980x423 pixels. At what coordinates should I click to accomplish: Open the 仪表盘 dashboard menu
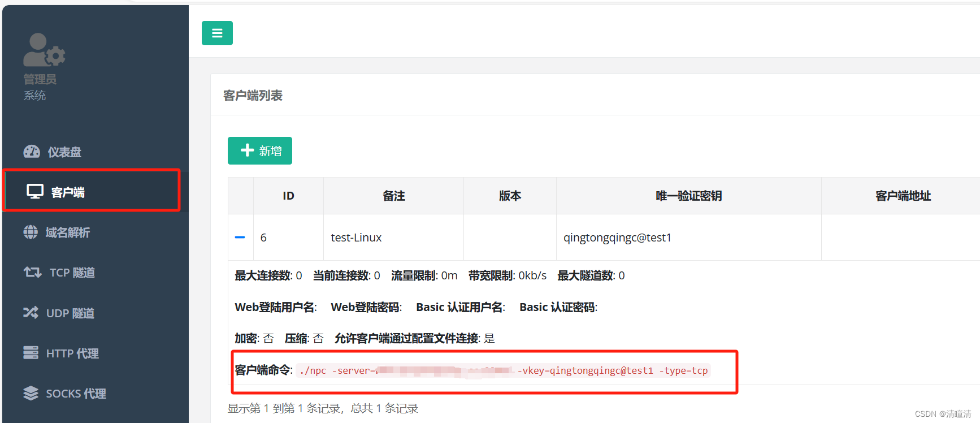[x=96, y=152]
